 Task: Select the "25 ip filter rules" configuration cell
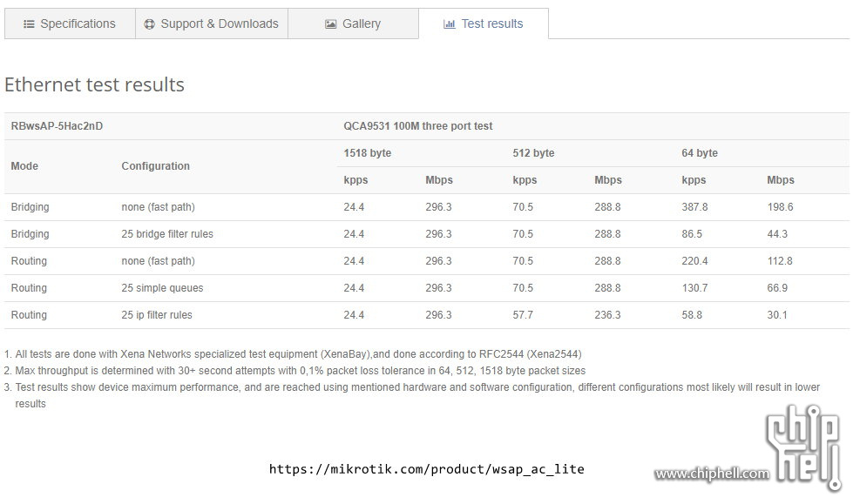157,315
